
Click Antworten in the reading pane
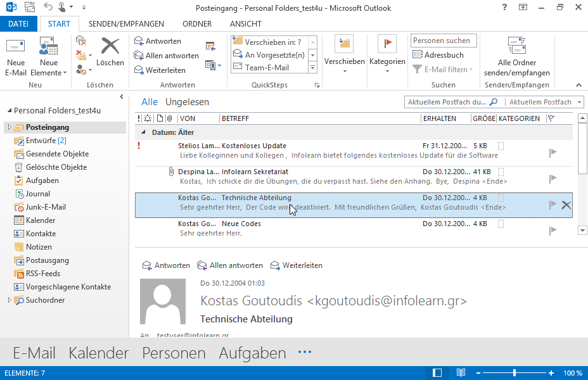[x=166, y=265]
